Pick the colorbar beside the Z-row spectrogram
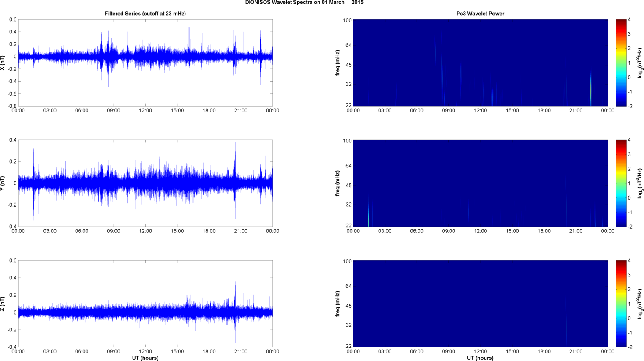 pyautogui.click(x=621, y=304)
